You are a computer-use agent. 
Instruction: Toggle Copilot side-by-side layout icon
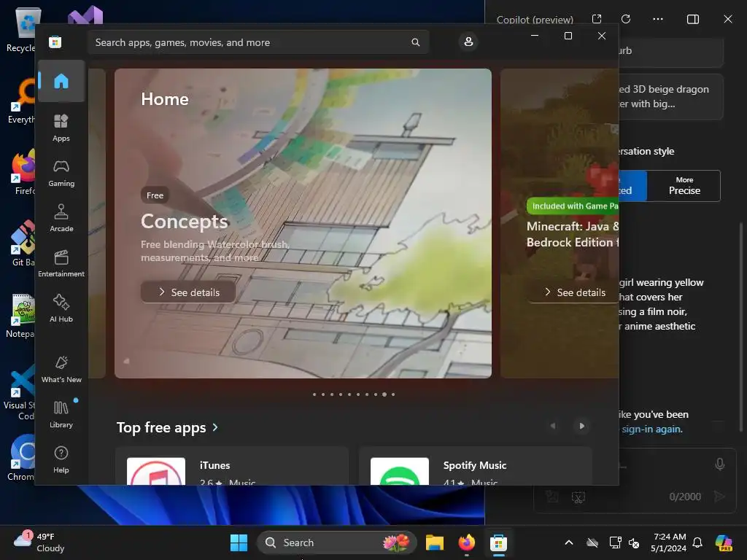[693, 19]
